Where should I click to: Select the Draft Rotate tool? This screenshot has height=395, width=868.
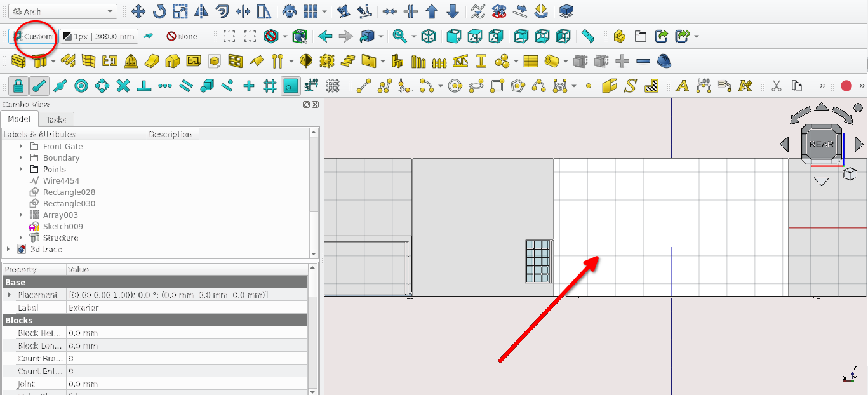coord(159,11)
